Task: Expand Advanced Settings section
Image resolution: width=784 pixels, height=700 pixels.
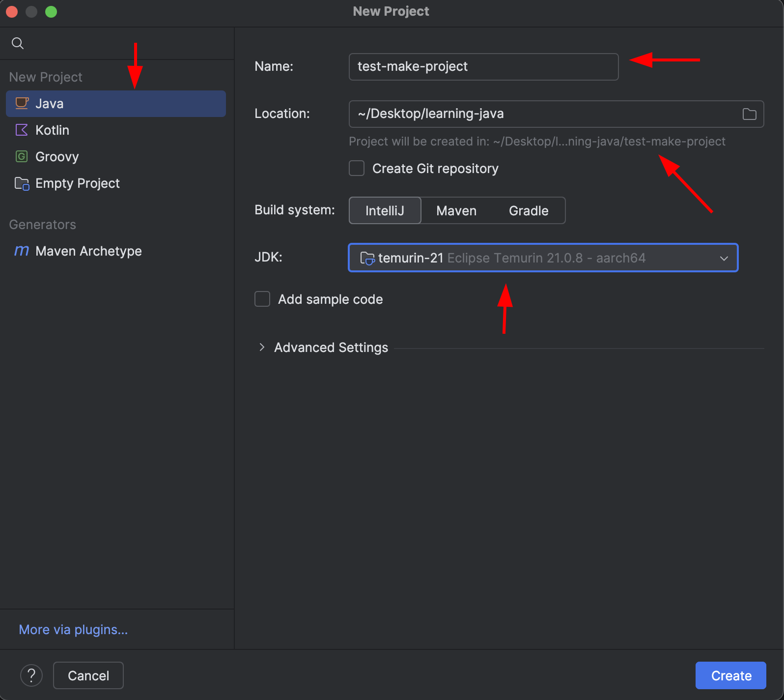Action: (262, 348)
